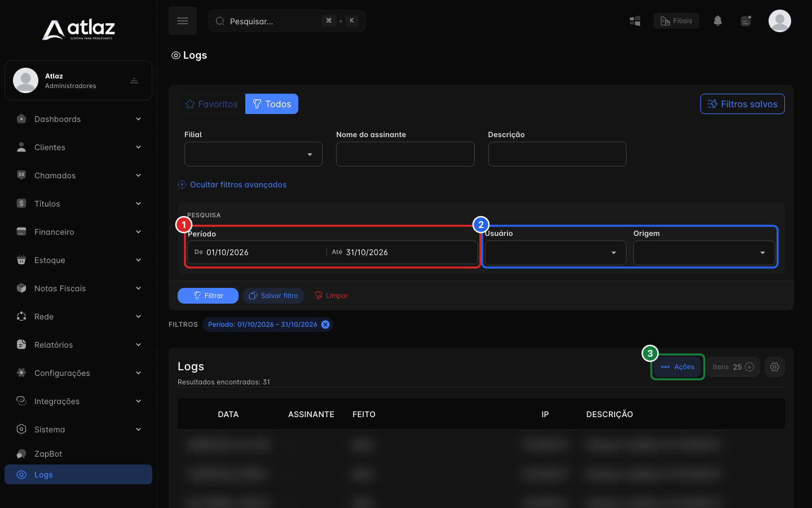Click the Rede network icon
Viewport: 812px width, 508px height.
click(x=21, y=317)
